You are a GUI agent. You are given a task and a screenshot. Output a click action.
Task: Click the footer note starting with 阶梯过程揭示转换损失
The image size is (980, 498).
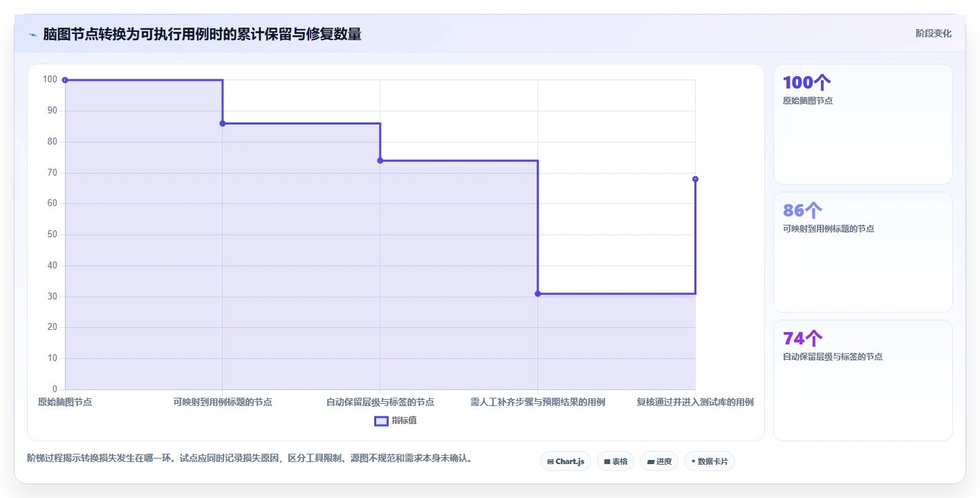[250, 458]
